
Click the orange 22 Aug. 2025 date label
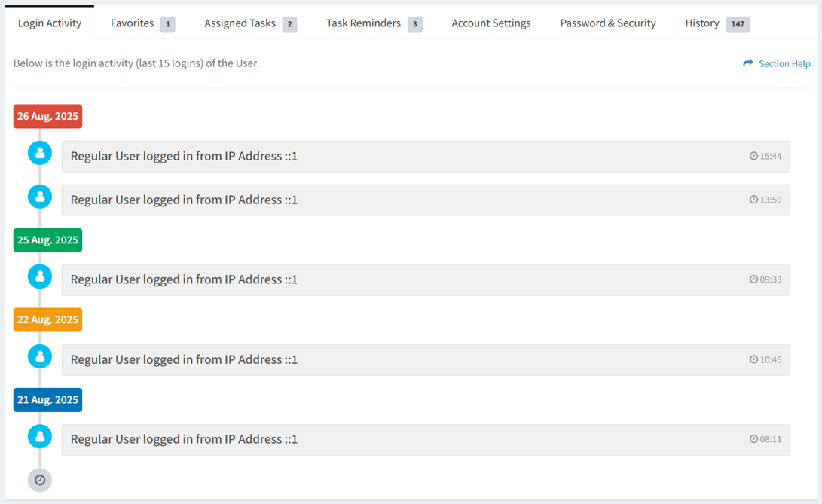47,320
